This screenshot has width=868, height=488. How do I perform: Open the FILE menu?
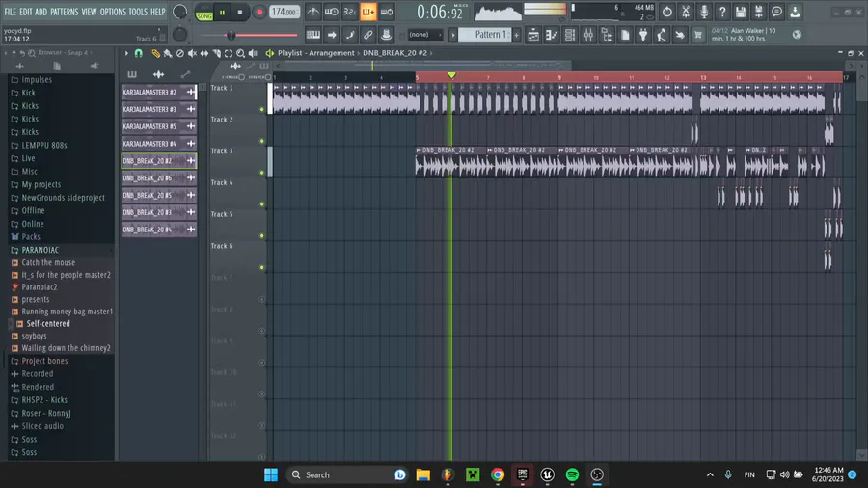pos(10,12)
